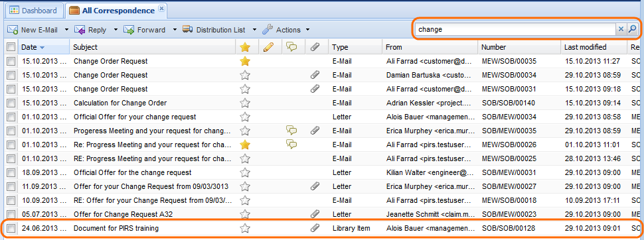Sort by the Last modified column header
This screenshot has width=644, height=240.
(x=594, y=47)
